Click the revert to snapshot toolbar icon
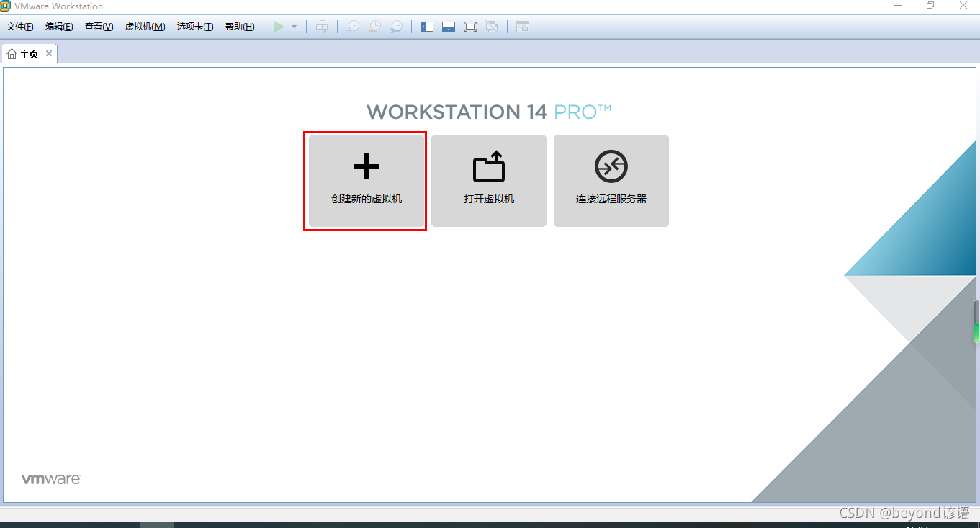 (374, 27)
